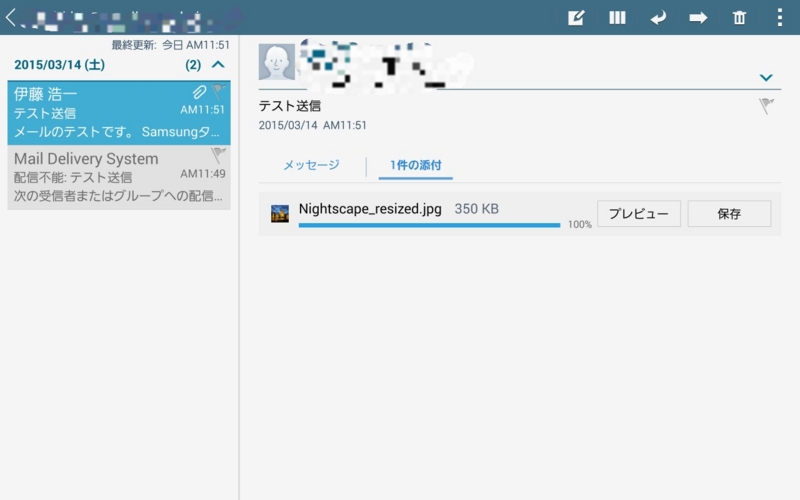The width and height of the screenshot is (800, 500).
Task: Open the 伊藤 浩一 email in list
Action: pyautogui.click(x=119, y=113)
